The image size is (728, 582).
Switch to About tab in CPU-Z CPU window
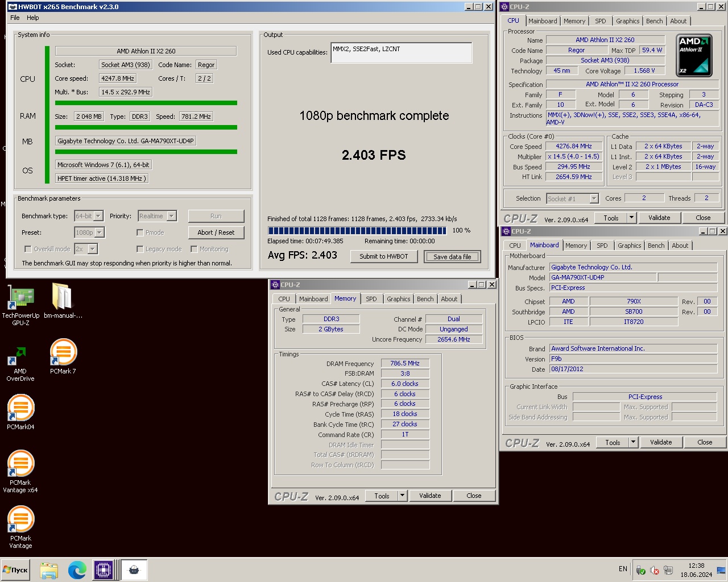click(678, 21)
